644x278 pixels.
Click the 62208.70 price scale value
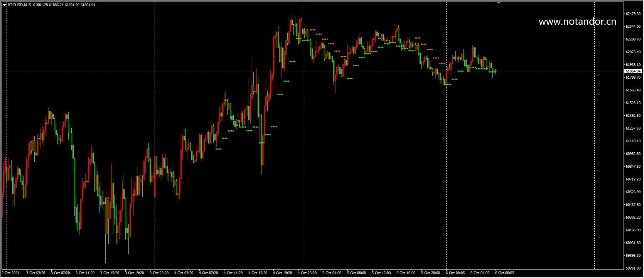coord(633,39)
